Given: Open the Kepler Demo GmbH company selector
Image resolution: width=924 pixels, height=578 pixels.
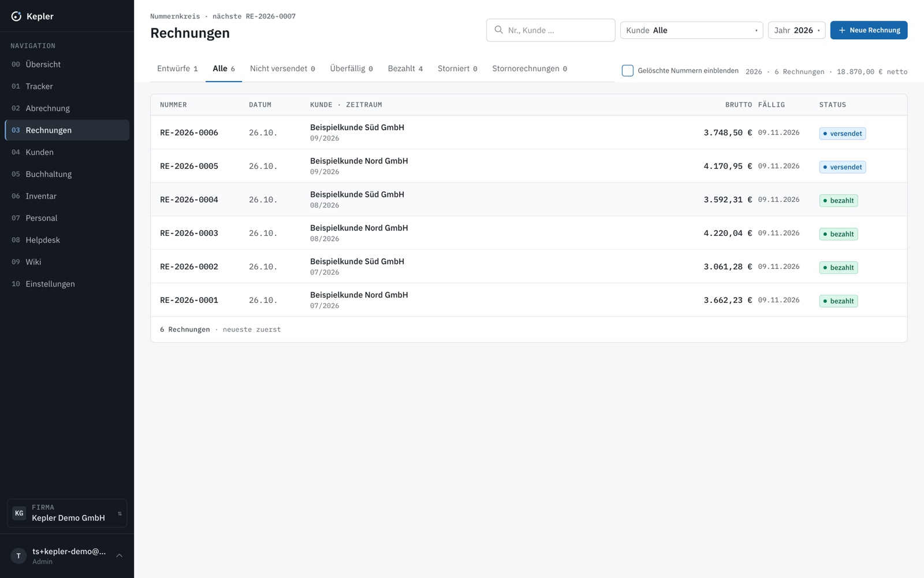Looking at the screenshot, I should (67, 513).
